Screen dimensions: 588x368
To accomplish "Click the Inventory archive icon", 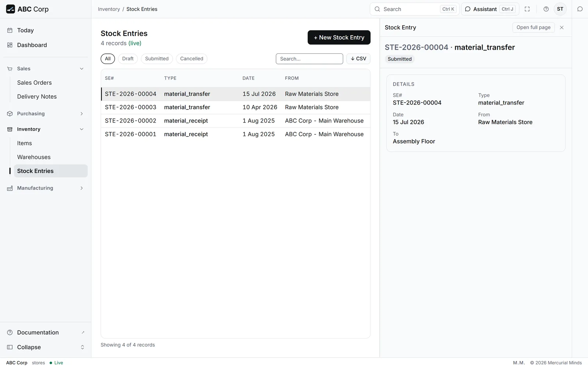I will pos(10,129).
